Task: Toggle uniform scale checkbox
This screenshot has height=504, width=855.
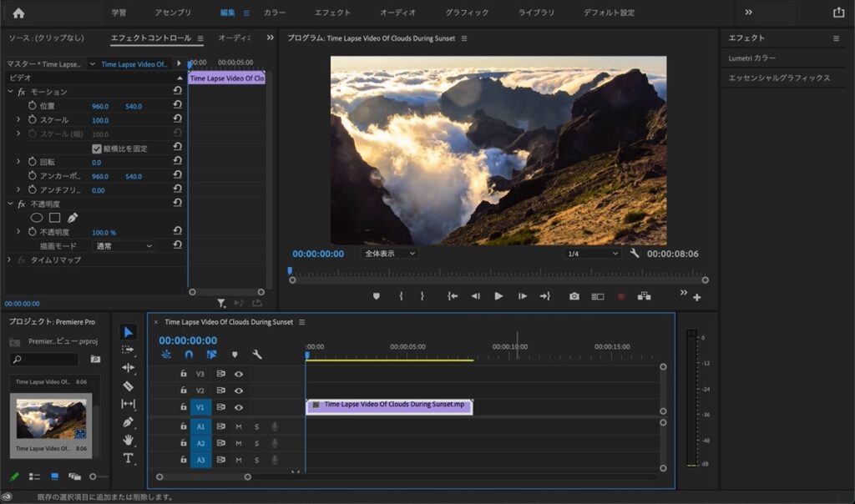Action: (97, 149)
